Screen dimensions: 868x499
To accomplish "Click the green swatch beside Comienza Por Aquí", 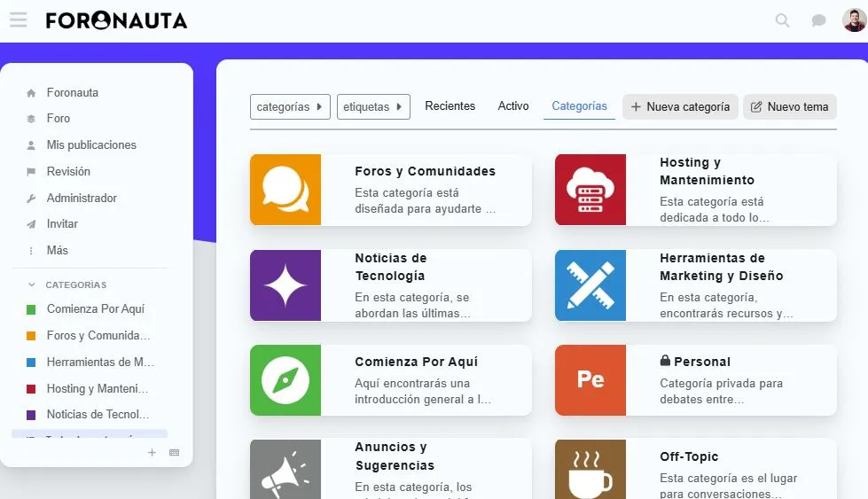I will coord(31,309).
